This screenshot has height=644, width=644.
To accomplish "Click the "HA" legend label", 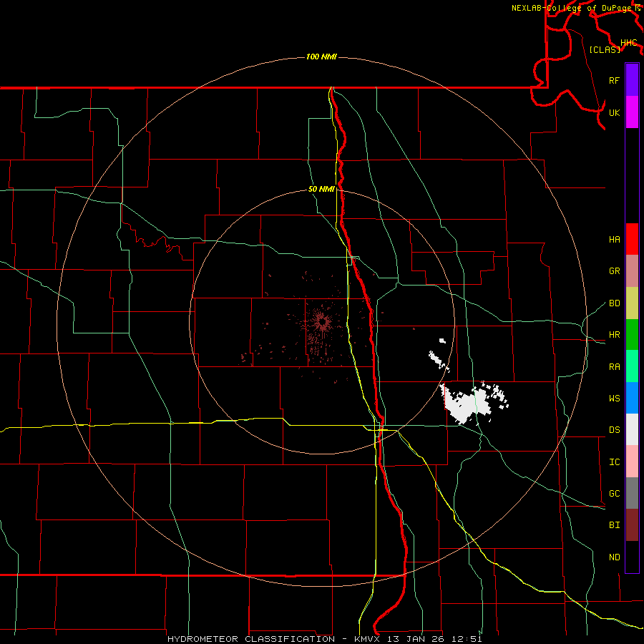I will point(614,239).
